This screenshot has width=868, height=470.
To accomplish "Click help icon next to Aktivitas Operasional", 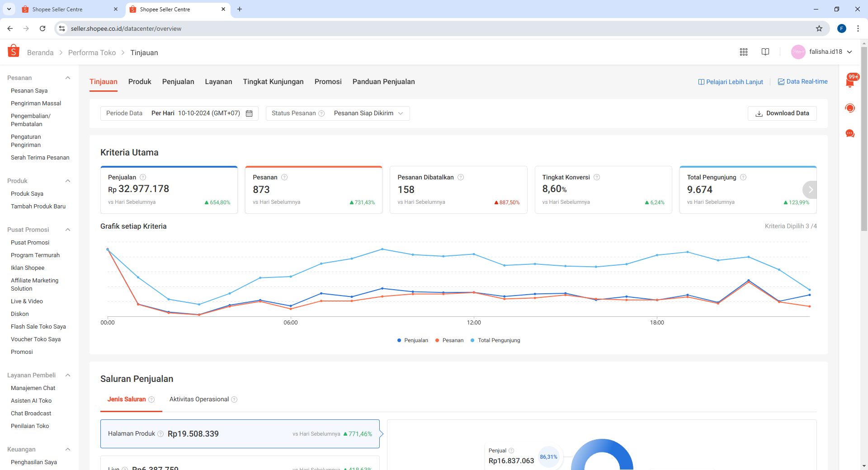I will coord(234,399).
